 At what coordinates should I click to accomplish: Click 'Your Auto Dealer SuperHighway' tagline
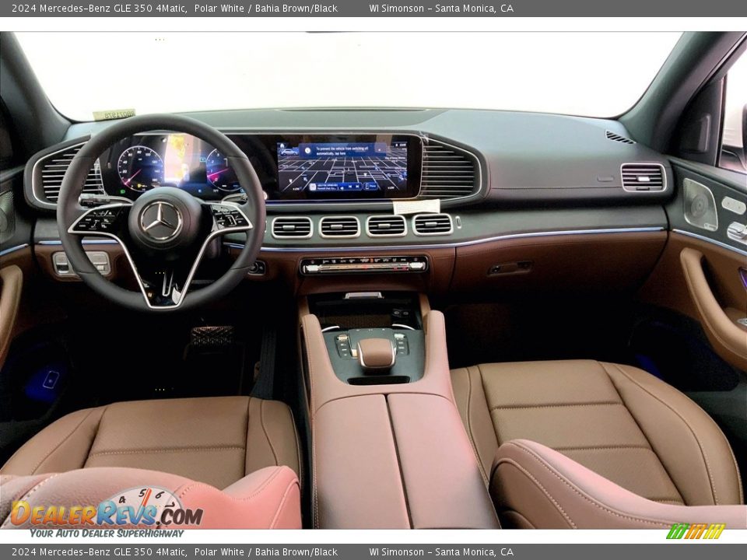[107, 534]
